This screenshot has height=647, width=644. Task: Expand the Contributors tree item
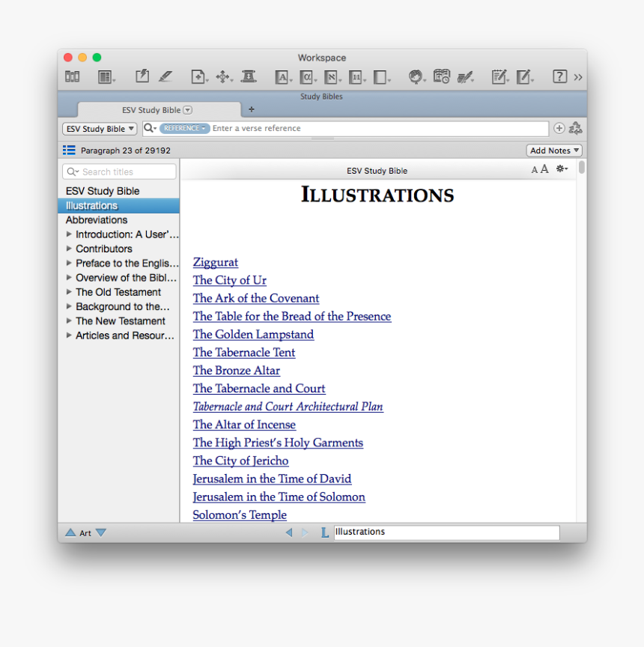point(69,249)
